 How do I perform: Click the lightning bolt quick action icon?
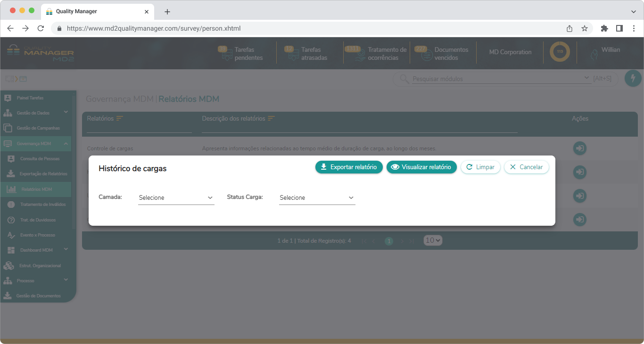coord(633,78)
